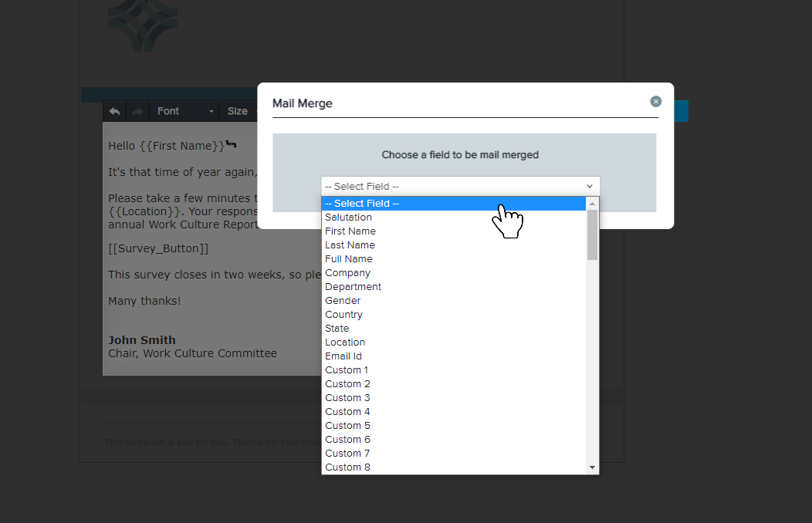Select Country merge field
This screenshot has height=523, width=812.
point(343,315)
